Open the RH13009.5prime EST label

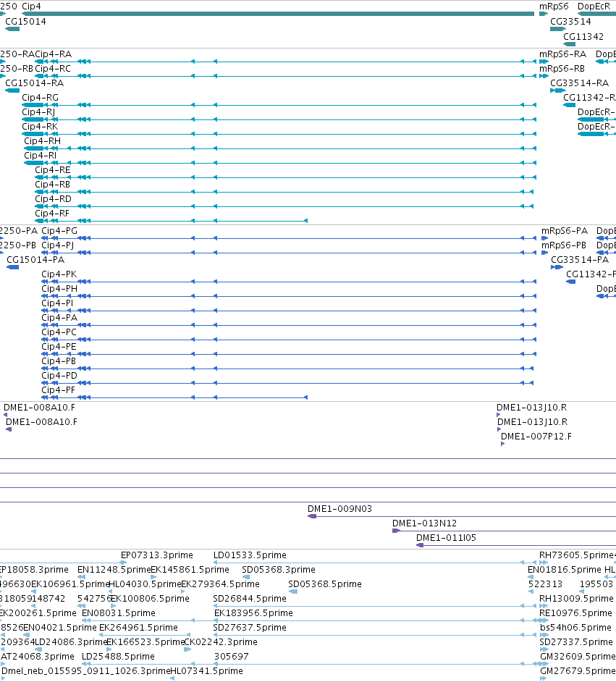(x=576, y=599)
